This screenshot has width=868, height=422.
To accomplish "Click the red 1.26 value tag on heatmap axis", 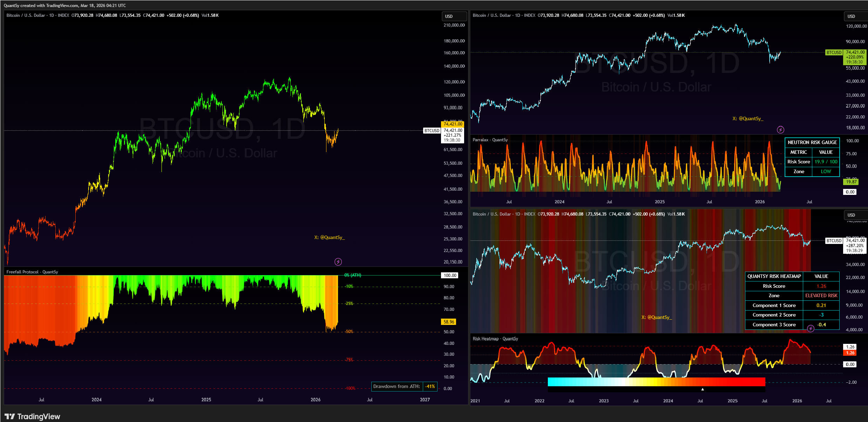I will (x=850, y=353).
